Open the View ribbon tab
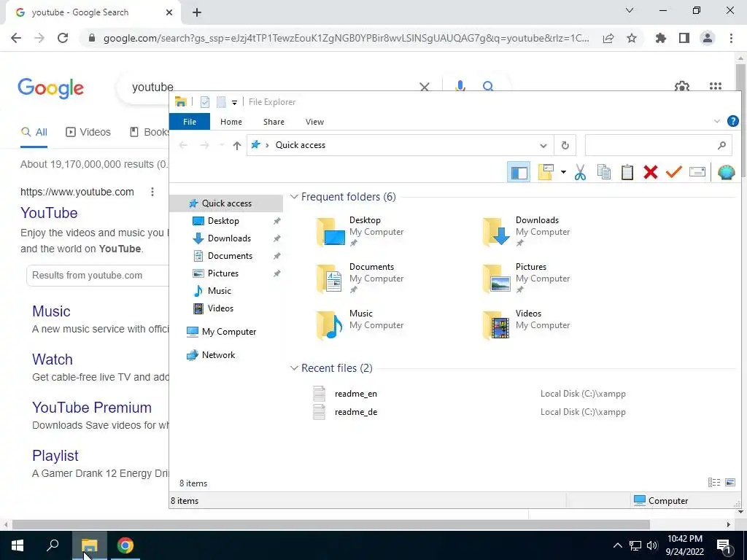 coord(314,122)
